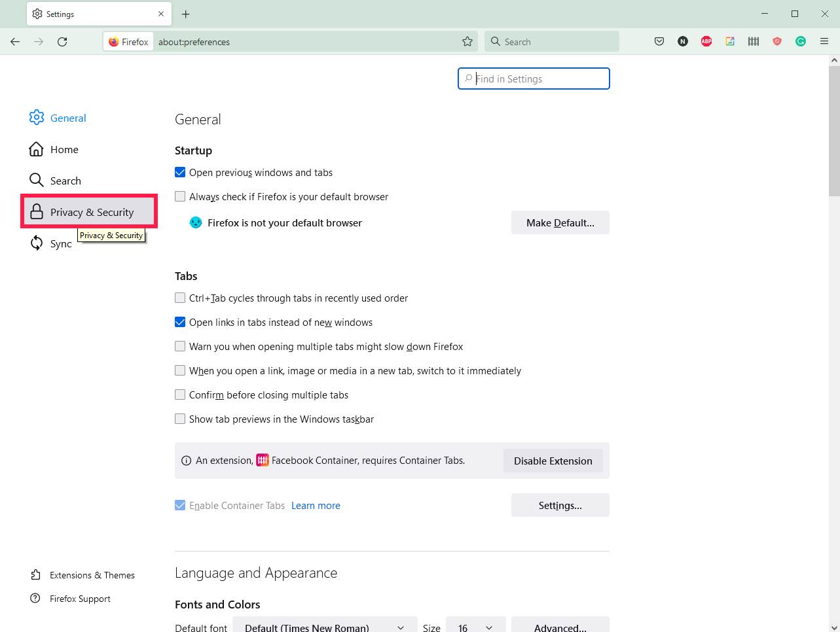Click Disable Extension for Facebook Container

tap(553, 461)
